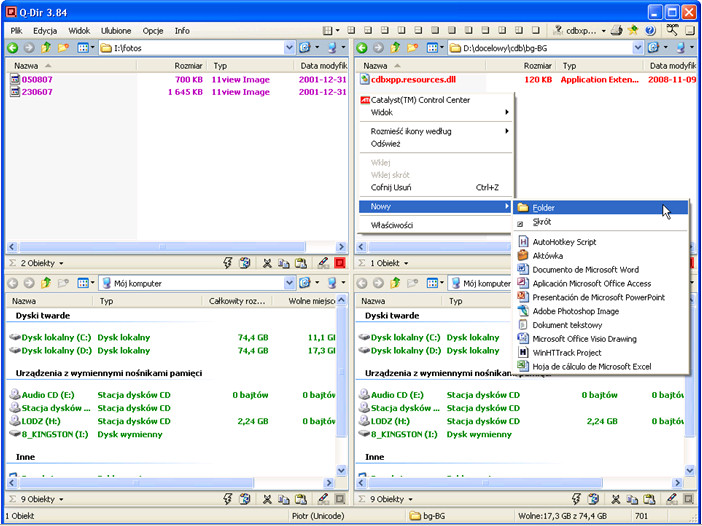Go back in the I:\fotos pane
This screenshot has width=702, height=526.
click(13, 47)
